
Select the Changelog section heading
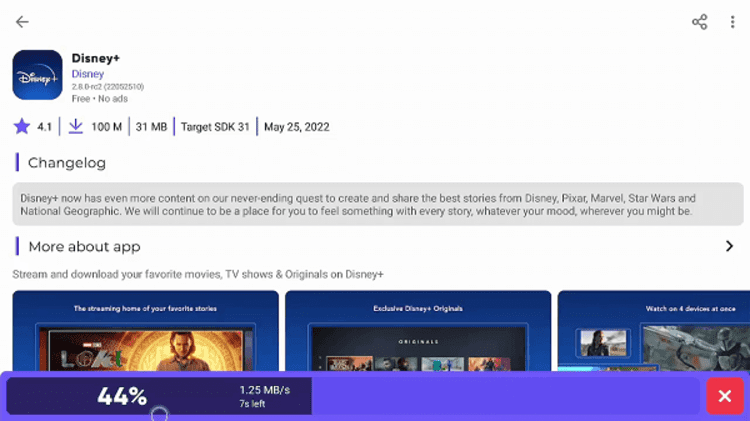point(66,163)
